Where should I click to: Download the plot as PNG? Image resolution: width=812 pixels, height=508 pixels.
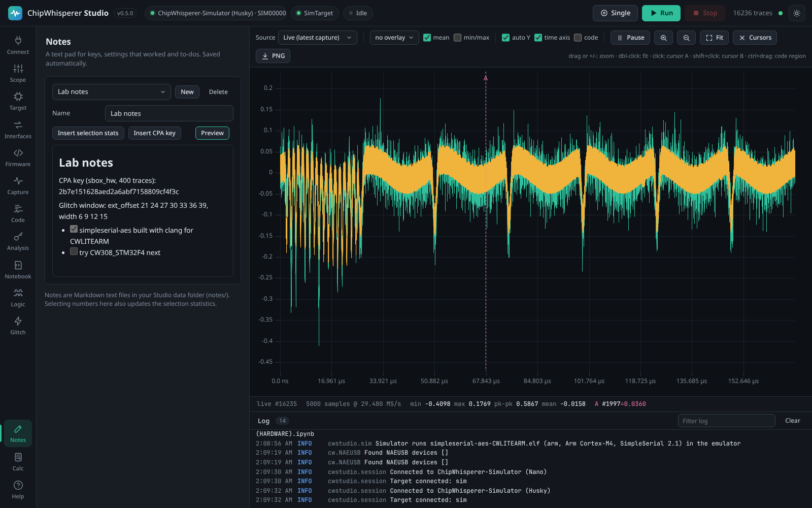click(x=273, y=56)
